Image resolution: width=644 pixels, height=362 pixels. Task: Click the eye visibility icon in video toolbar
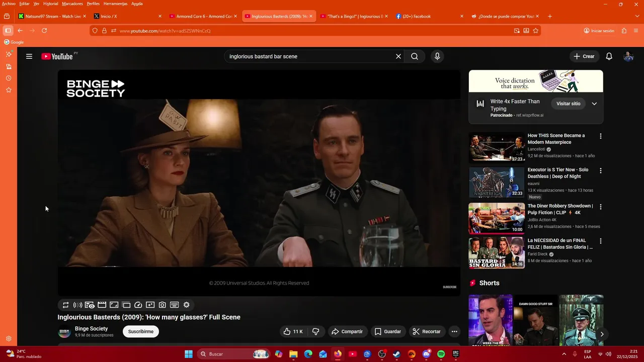pyautogui.click(x=90, y=305)
